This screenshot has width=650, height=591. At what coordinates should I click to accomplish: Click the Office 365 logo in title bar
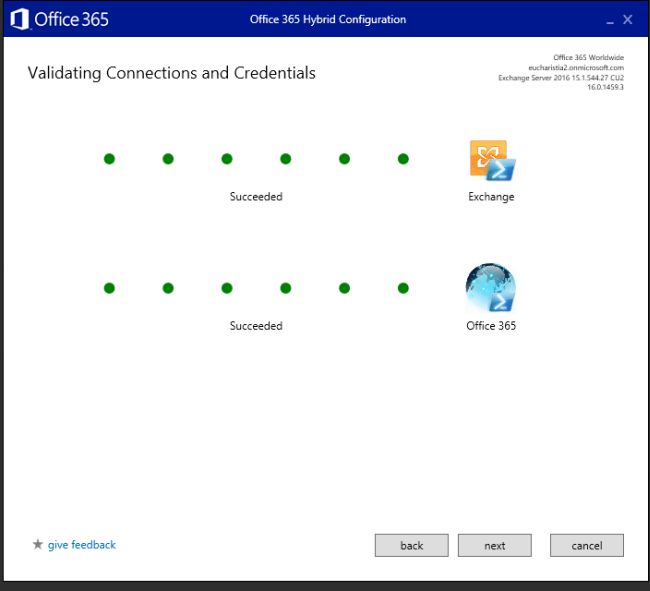[60, 19]
